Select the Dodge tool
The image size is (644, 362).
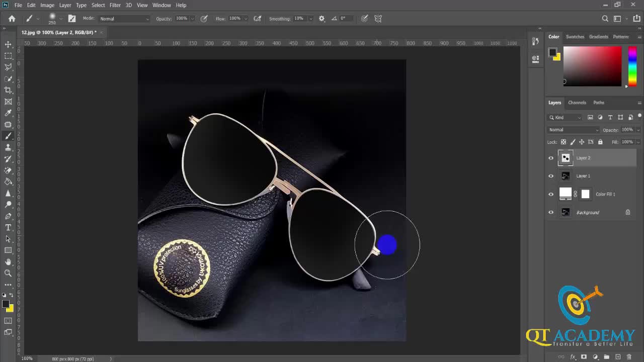(8, 205)
